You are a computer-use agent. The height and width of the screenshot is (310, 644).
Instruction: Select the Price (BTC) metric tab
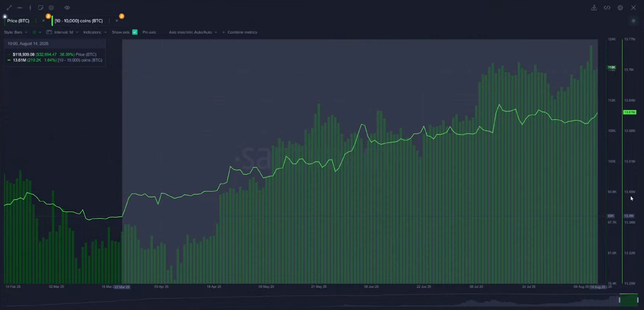click(x=18, y=21)
